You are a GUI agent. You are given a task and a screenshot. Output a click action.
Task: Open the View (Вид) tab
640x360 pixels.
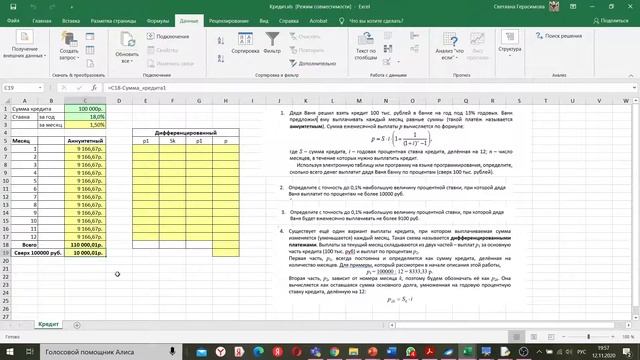point(264,21)
